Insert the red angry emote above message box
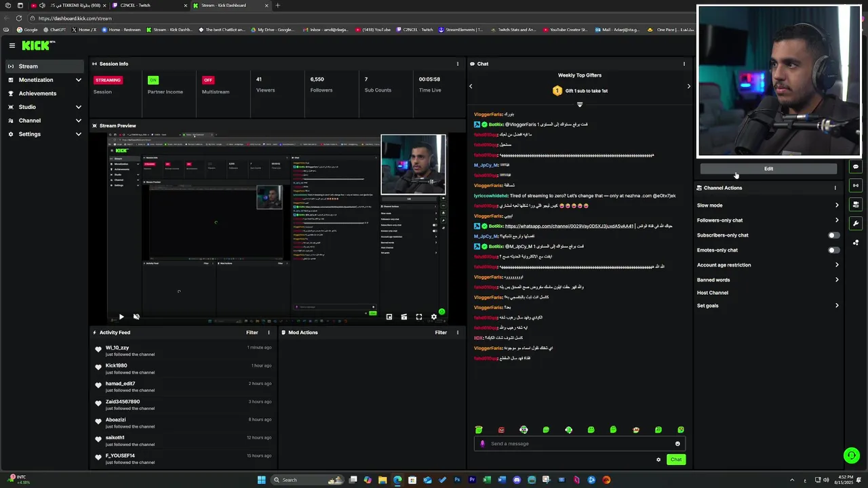Viewport: 868px width, 488px height. point(501,430)
